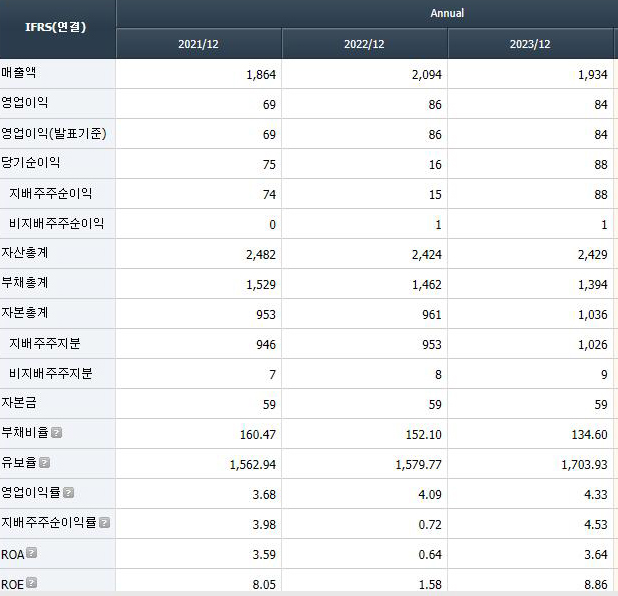Click ROA value 3.59
Viewport: 618px width, 596px height.
click(x=264, y=555)
